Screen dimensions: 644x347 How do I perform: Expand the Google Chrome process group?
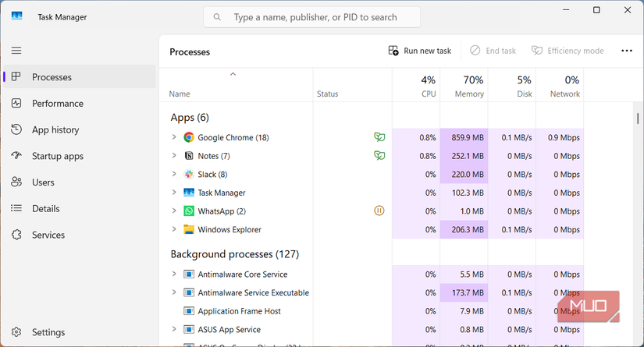(x=174, y=137)
